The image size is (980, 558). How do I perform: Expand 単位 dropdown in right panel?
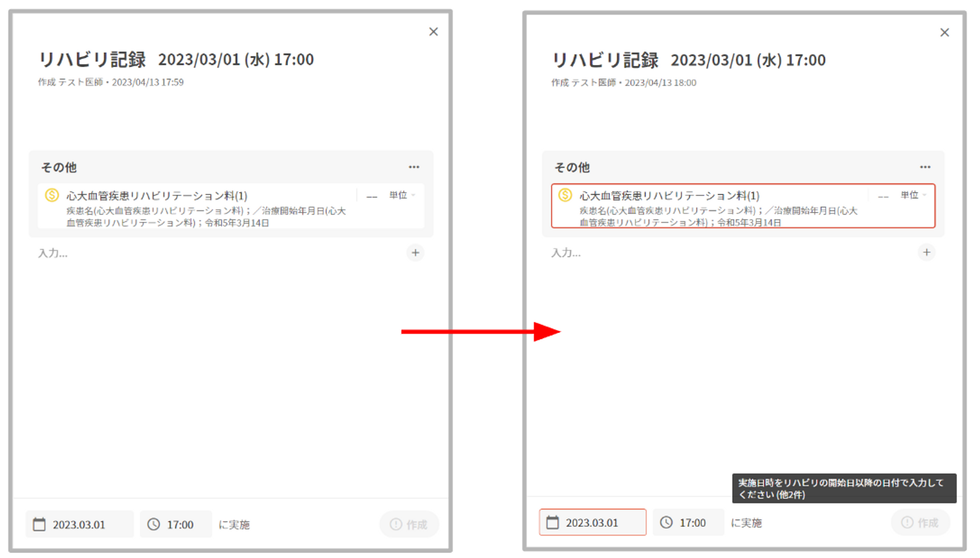click(913, 195)
